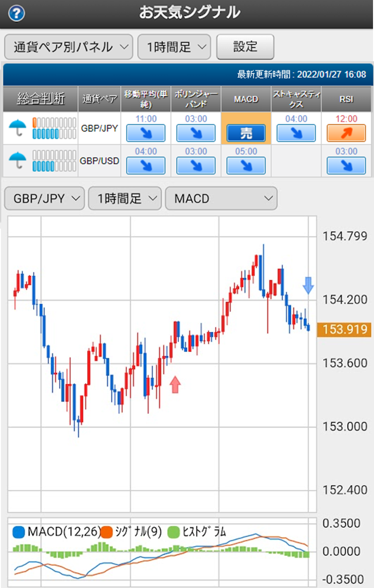Click ボリンジャーバンド column header

pyautogui.click(x=196, y=99)
